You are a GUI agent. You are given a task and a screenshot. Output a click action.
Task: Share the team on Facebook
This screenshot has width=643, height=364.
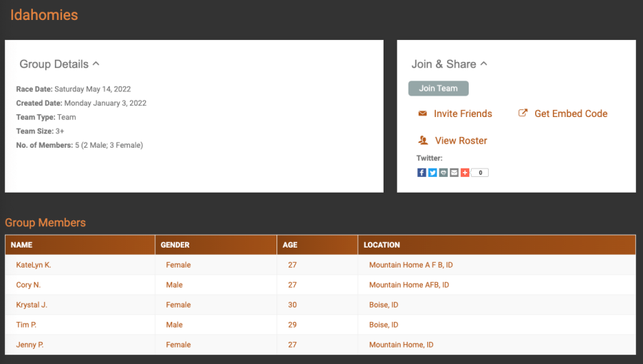click(x=422, y=173)
